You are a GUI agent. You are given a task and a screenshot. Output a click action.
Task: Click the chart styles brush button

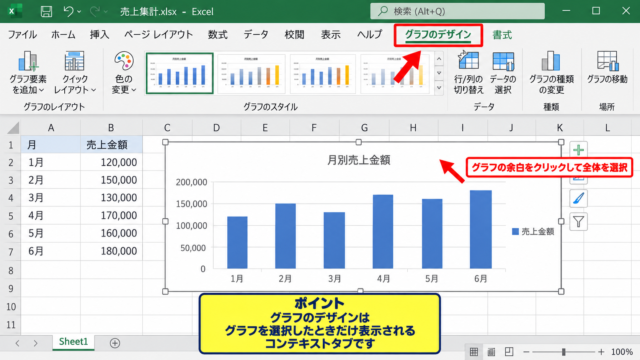pos(578,198)
